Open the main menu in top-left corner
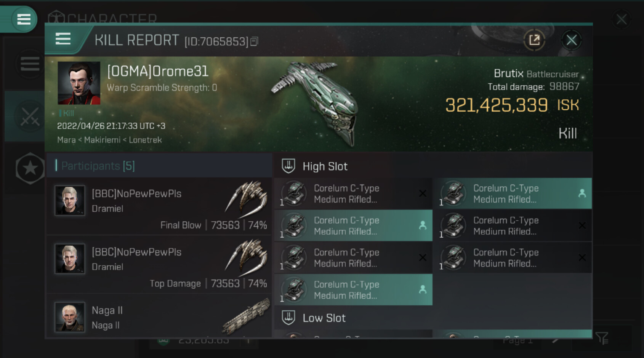The height and width of the screenshot is (358, 644). tap(23, 19)
